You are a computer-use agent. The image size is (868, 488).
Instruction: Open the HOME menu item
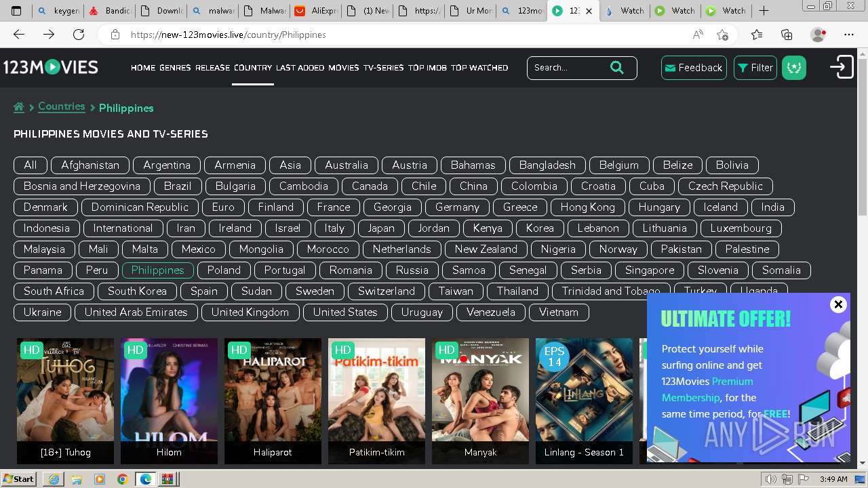(x=143, y=67)
